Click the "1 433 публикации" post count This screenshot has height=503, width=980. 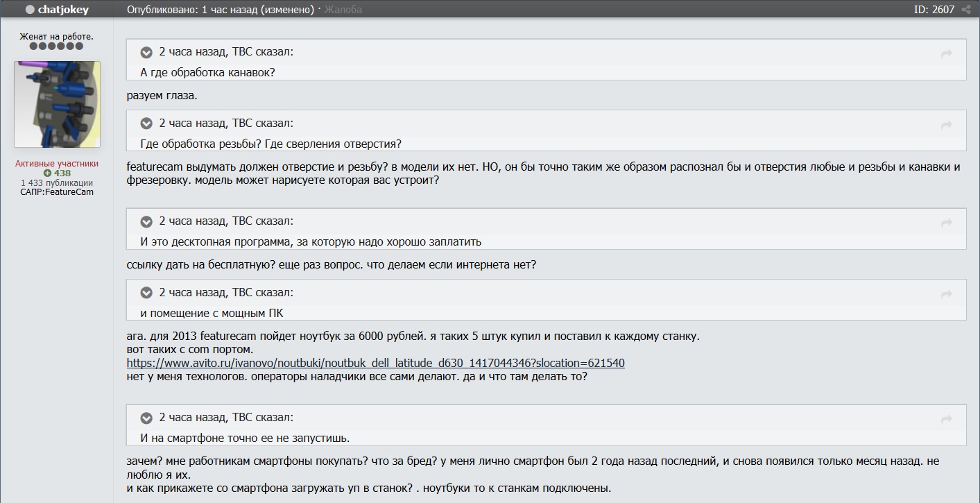coord(57,182)
